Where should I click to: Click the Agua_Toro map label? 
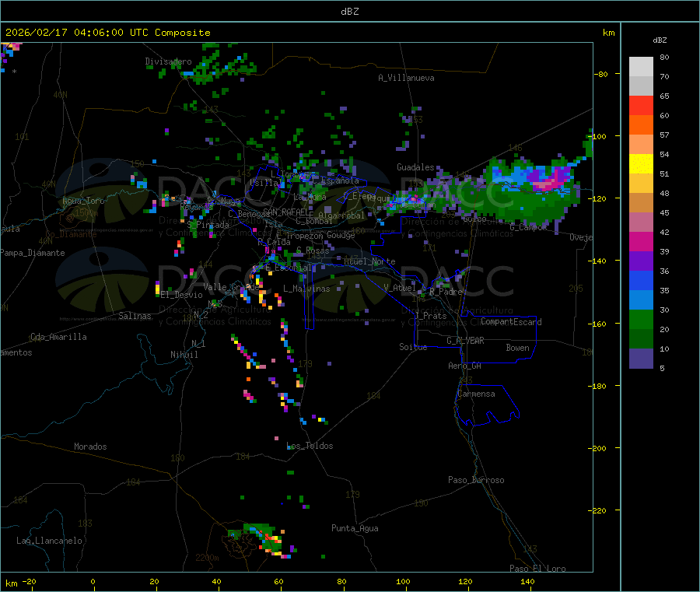(83, 201)
